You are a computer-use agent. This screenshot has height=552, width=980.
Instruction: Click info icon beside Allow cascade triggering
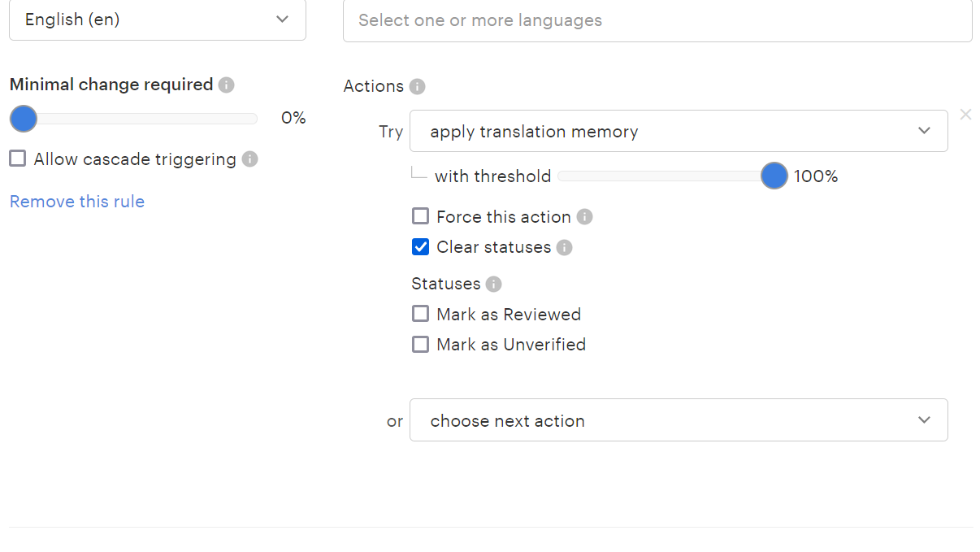250,159
